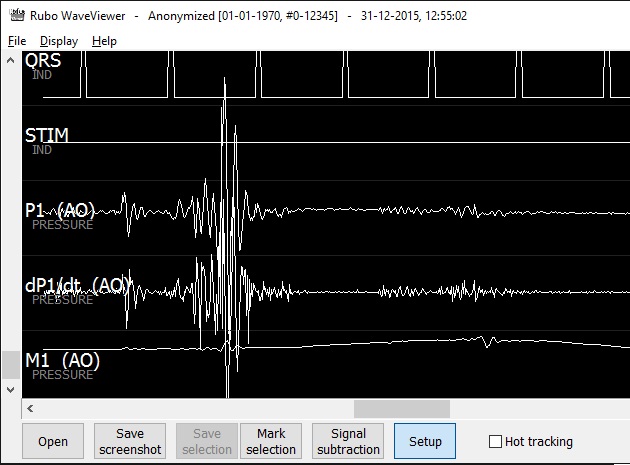Click the greyed Save selection button

click(207, 441)
